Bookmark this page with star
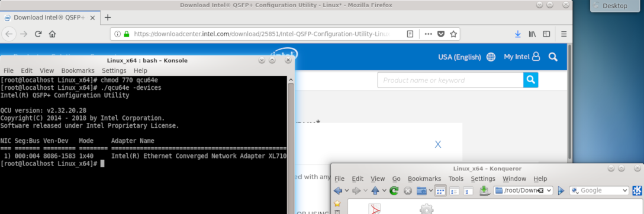The image size is (644, 214). click(x=453, y=34)
